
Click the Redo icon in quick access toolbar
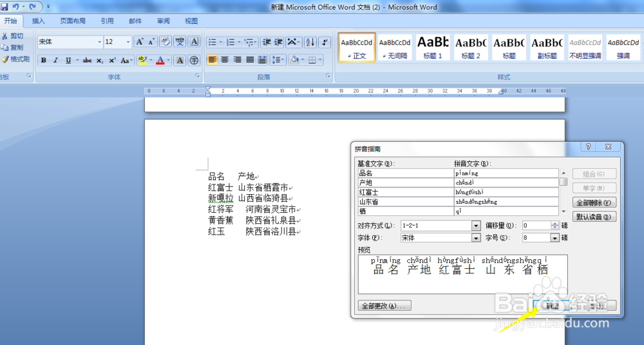coord(32,6)
